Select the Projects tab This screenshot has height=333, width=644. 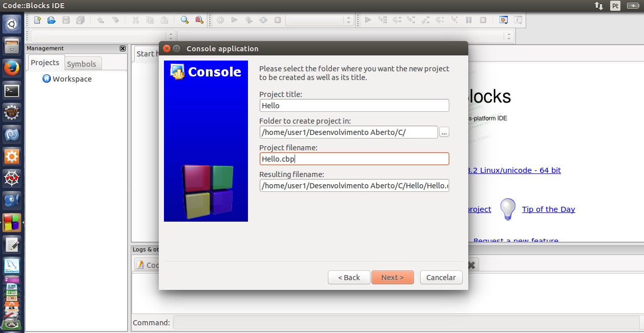(x=45, y=63)
